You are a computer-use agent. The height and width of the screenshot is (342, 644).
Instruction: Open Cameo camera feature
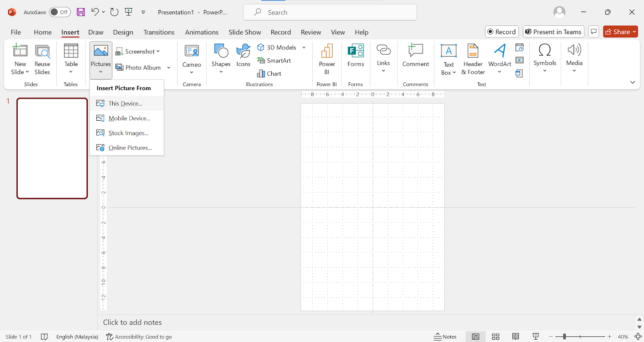pos(192,59)
